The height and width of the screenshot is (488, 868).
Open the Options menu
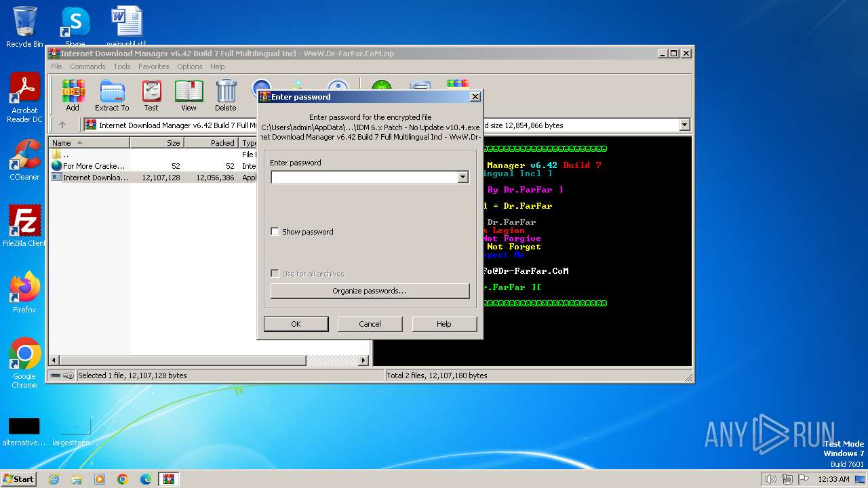(x=190, y=66)
